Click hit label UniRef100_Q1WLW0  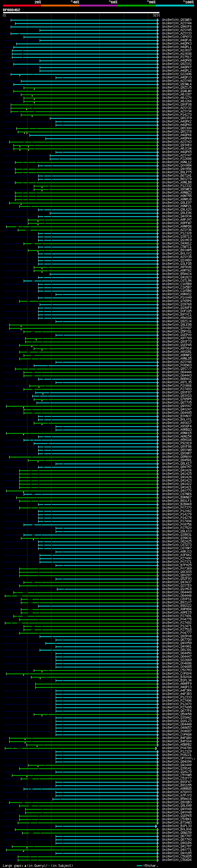[176, 91]
